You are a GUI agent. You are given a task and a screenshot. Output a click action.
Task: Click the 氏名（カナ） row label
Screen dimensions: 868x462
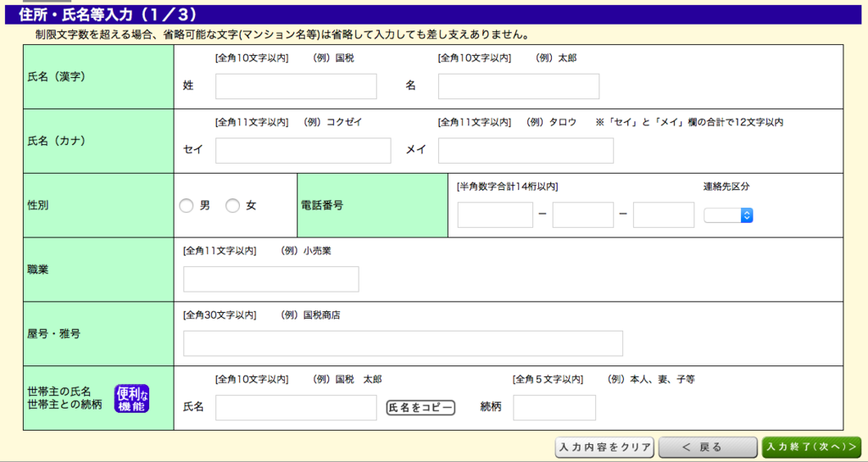click(x=57, y=141)
